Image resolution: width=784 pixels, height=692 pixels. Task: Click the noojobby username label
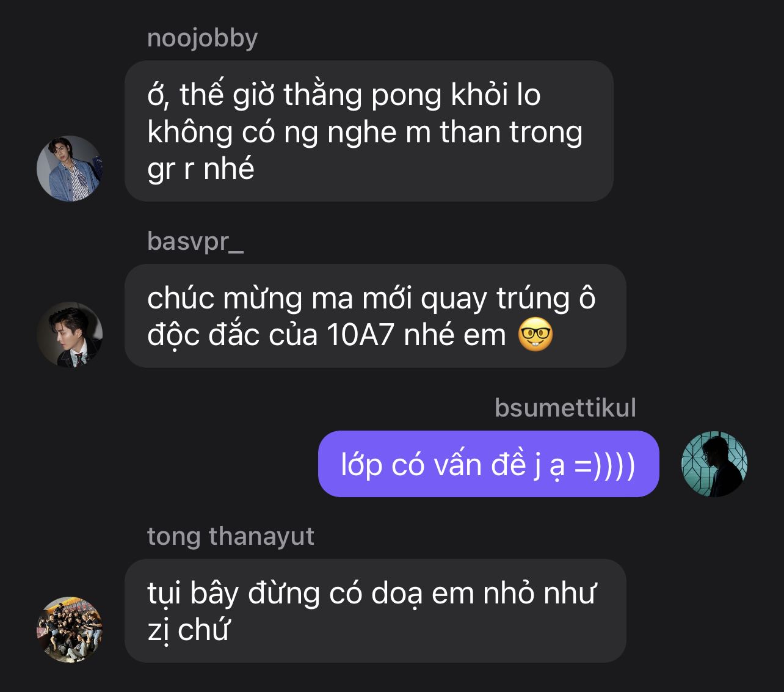(x=202, y=38)
